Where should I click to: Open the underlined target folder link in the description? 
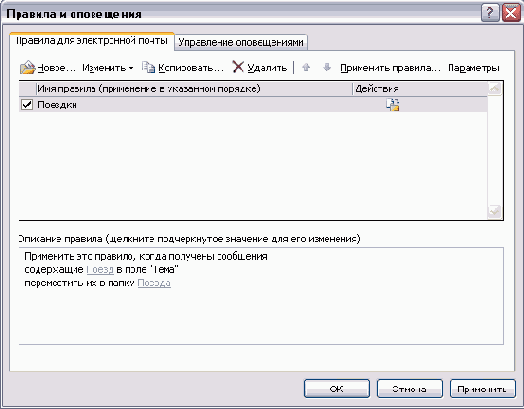pyautogui.click(x=154, y=283)
